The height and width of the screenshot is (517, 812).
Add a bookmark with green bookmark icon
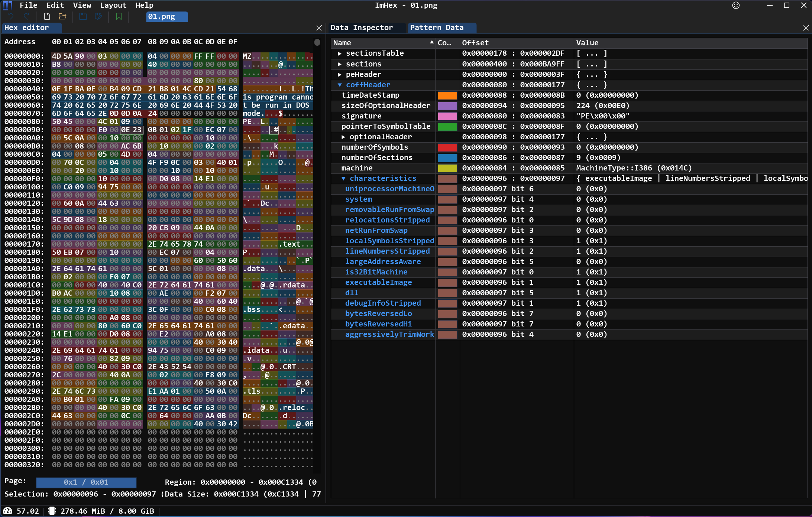tap(119, 16)
